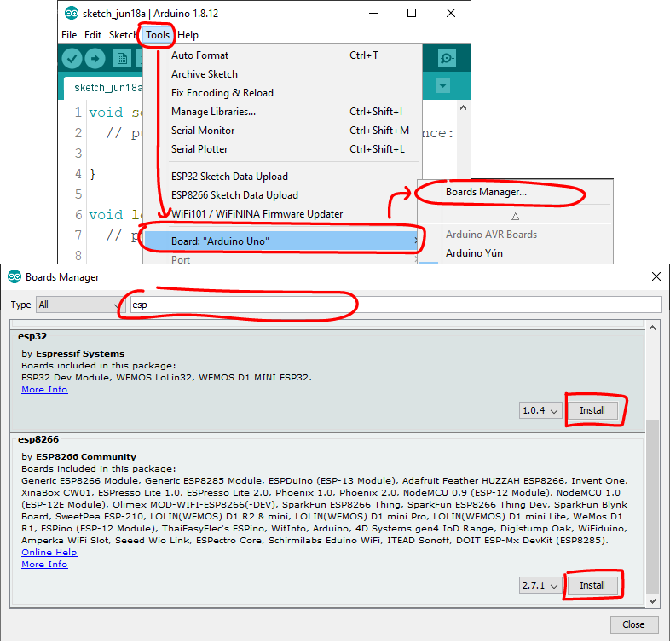Open the Edit menu

93,35
